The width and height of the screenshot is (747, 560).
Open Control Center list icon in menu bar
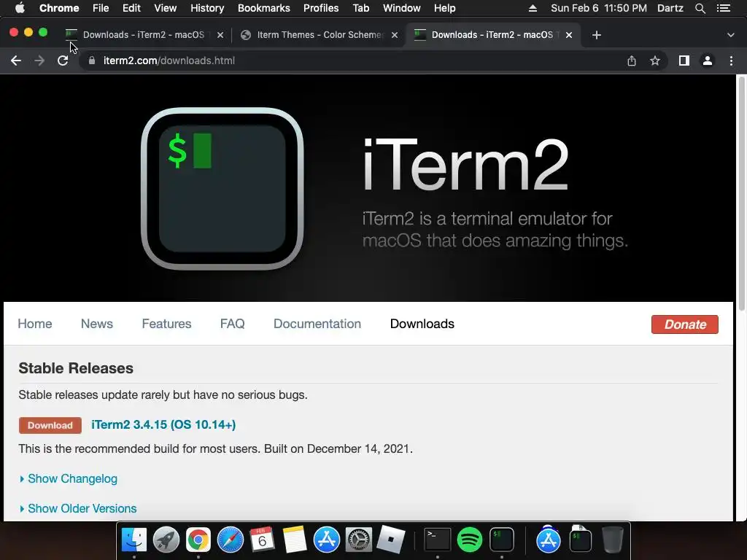724,8
